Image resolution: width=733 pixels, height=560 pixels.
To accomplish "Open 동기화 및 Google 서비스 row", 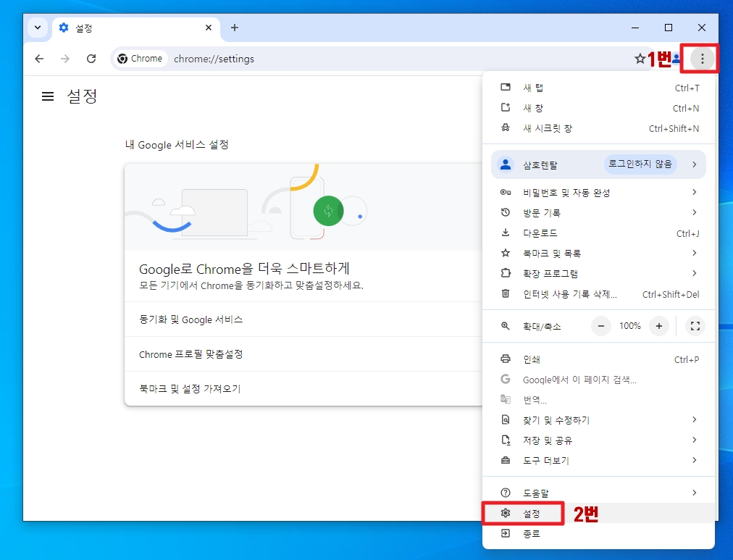I will pyautogui.click(x=303, y=319).
